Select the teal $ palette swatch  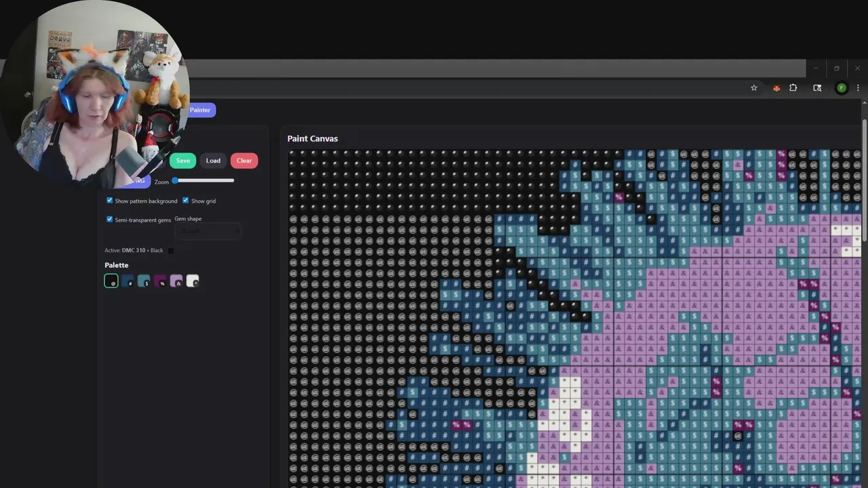pyautogui.click(x=144, y=281)
